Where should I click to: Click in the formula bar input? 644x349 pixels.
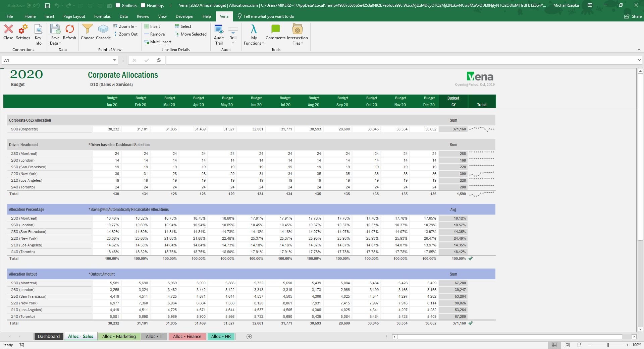(x=402, y=60)
